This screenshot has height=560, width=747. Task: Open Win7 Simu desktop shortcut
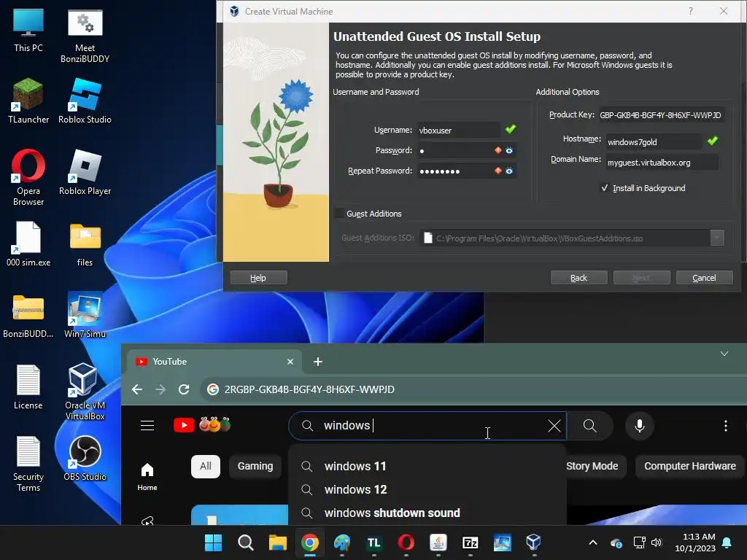85,315
